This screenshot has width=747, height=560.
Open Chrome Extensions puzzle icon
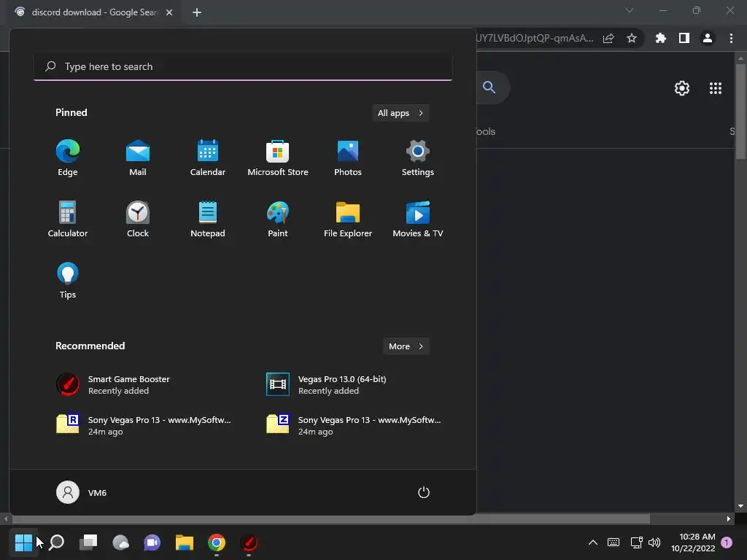coord(661,39)
